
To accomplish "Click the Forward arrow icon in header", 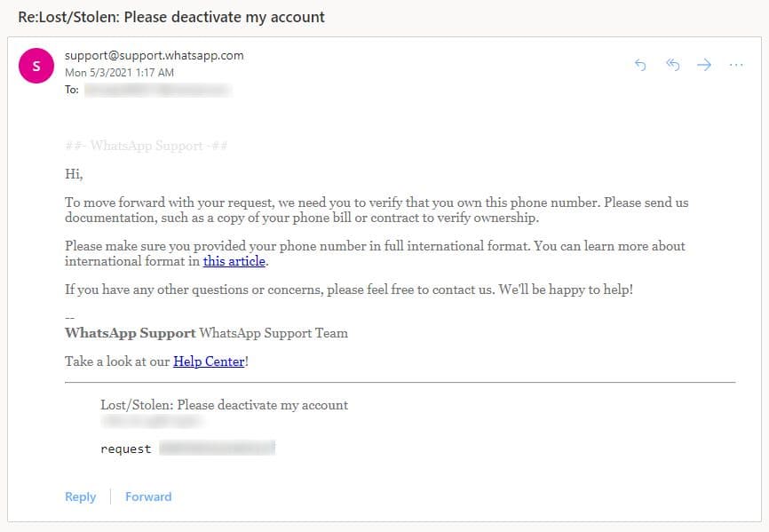I will point(704,65).
